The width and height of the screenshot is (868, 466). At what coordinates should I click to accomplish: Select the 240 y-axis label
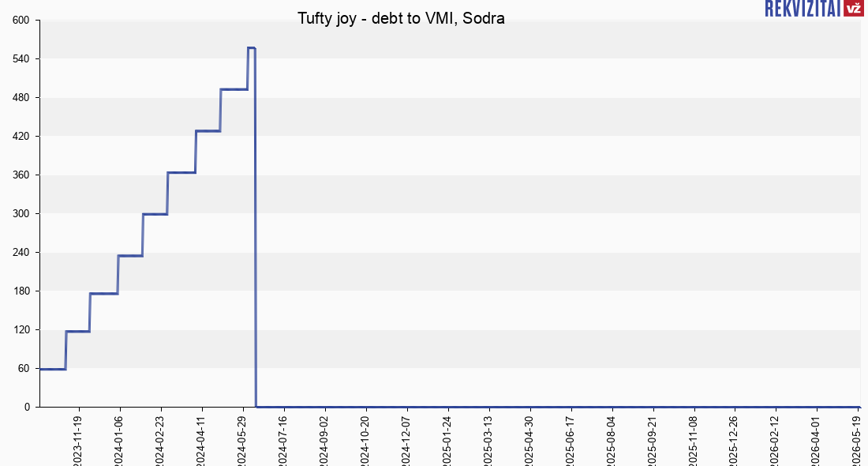[21, 253]
